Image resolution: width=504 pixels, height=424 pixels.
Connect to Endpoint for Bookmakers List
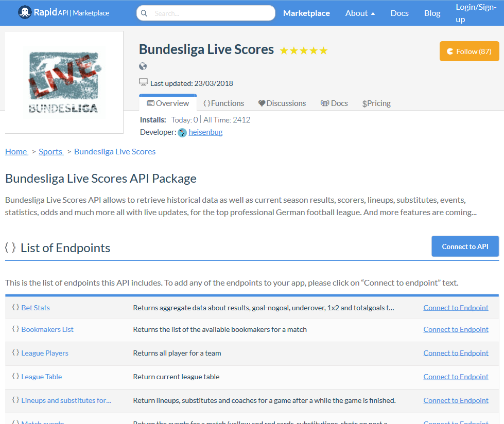click(456, 329)
